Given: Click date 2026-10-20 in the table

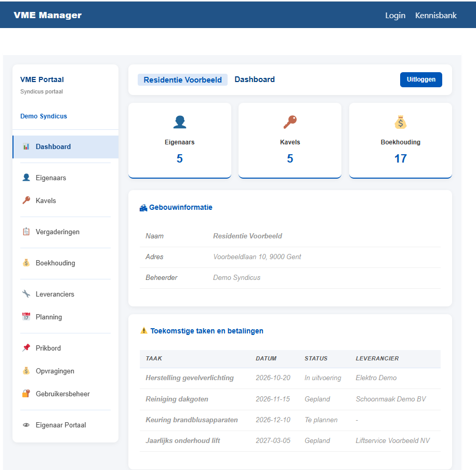Looking at the screenshot, I should click(273, 378).
